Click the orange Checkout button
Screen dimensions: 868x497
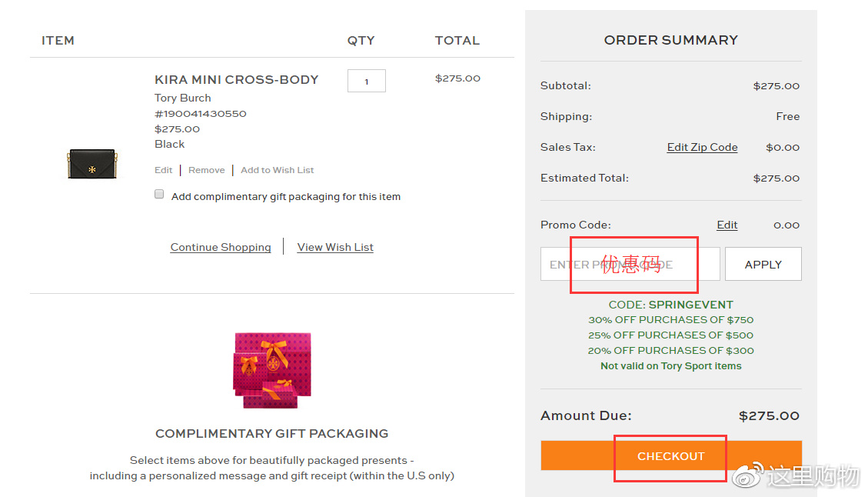pyautogui.click(x=670, y=455)
